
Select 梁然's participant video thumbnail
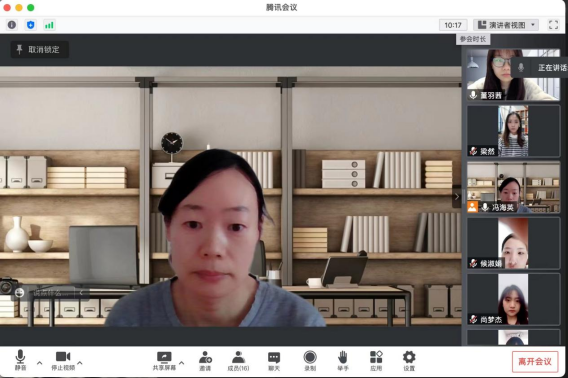tap(513, 131)
